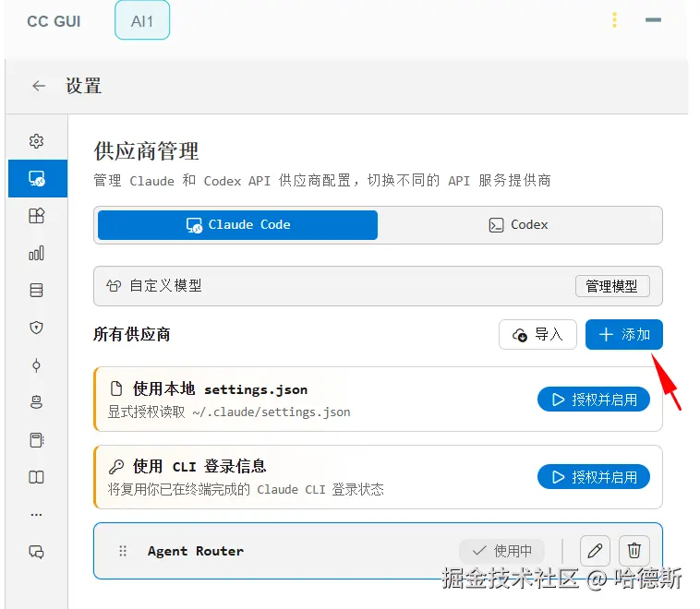
Task: Click the 供应商管理 heading
Action: (146, 150)
